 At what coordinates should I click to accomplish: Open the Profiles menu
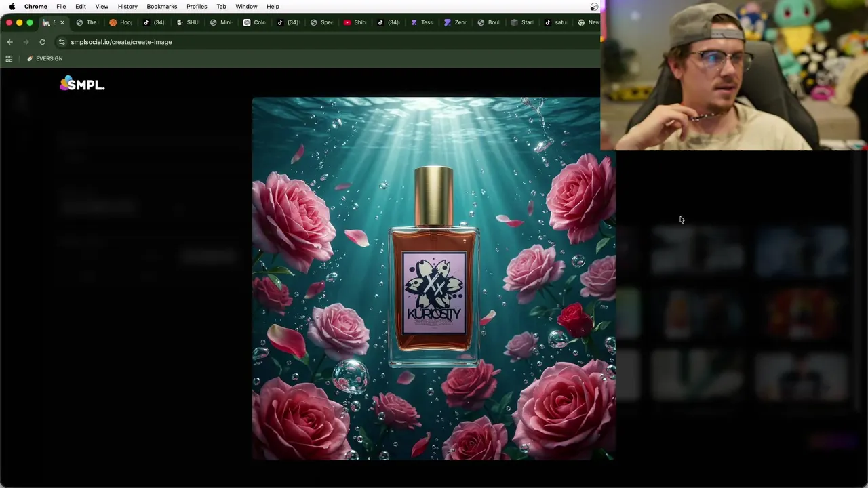pyautogui.click(x=197, y=7)
